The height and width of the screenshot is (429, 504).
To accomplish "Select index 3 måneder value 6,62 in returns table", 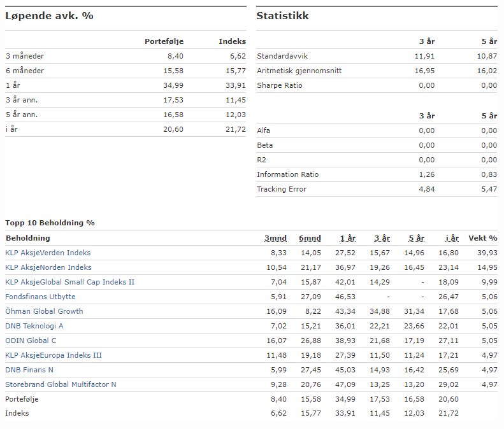I will (x=238, y=56).
